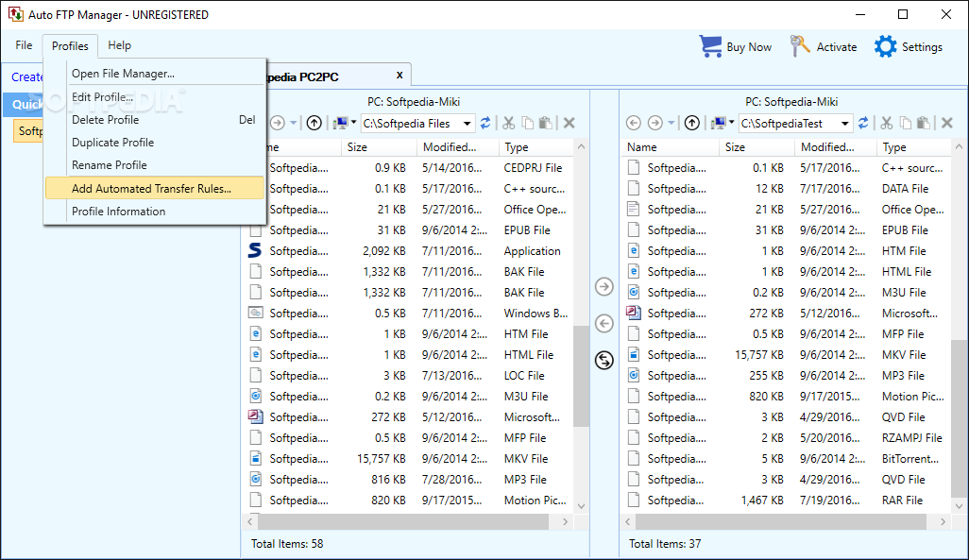Click the synchronize folders circular arrows button
The height and width of the screenshot is (560, 969).
coord(604,360)
